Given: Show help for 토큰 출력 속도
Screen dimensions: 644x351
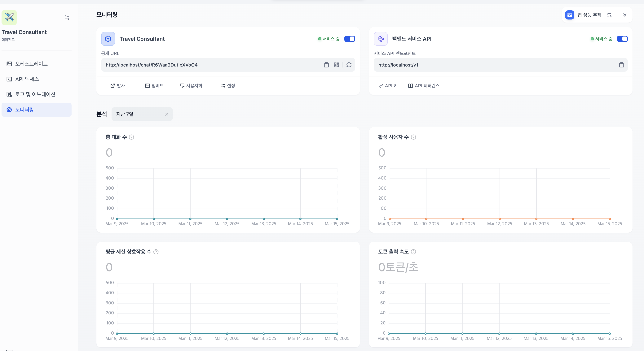Looking at the screenshot, I should pyautogui.click(x=413, y=252).
